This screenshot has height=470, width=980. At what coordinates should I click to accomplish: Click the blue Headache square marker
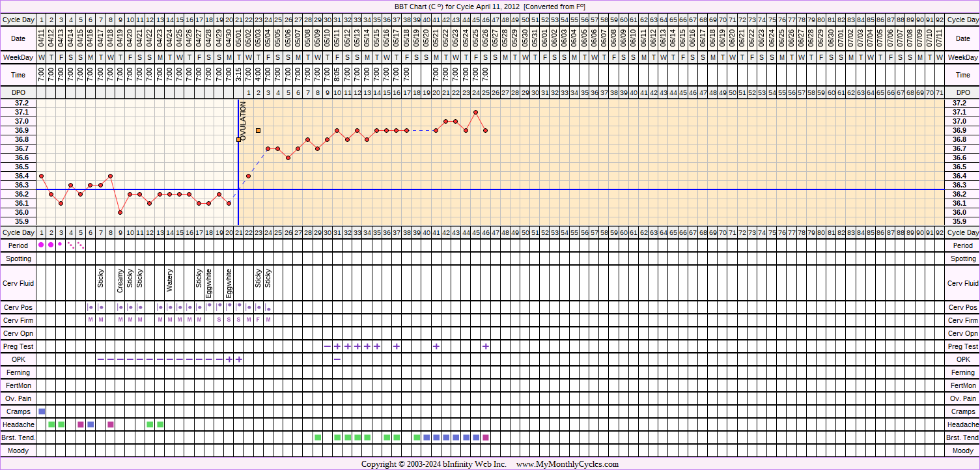coord(91,424)
